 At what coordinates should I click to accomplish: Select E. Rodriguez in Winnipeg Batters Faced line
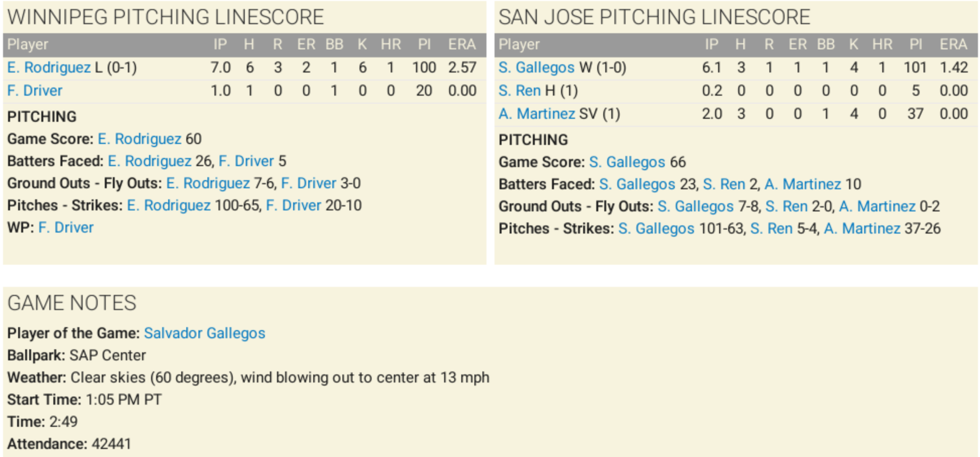point(150,161)
